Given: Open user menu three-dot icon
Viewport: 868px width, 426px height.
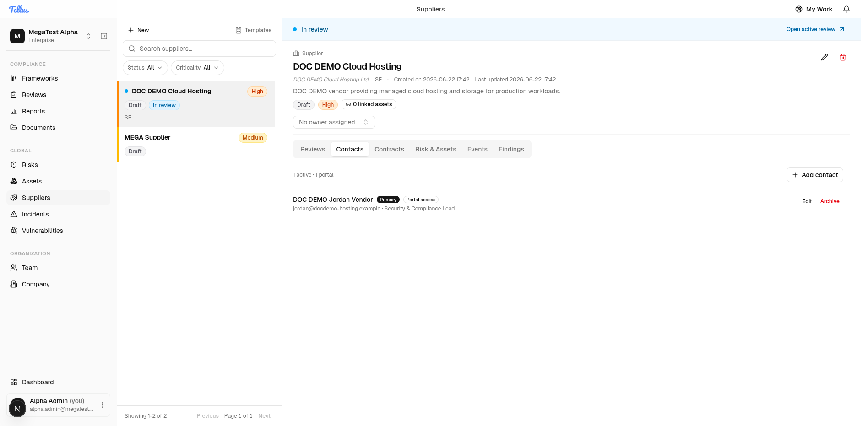Looking at the screenshot, I should 103,405.
